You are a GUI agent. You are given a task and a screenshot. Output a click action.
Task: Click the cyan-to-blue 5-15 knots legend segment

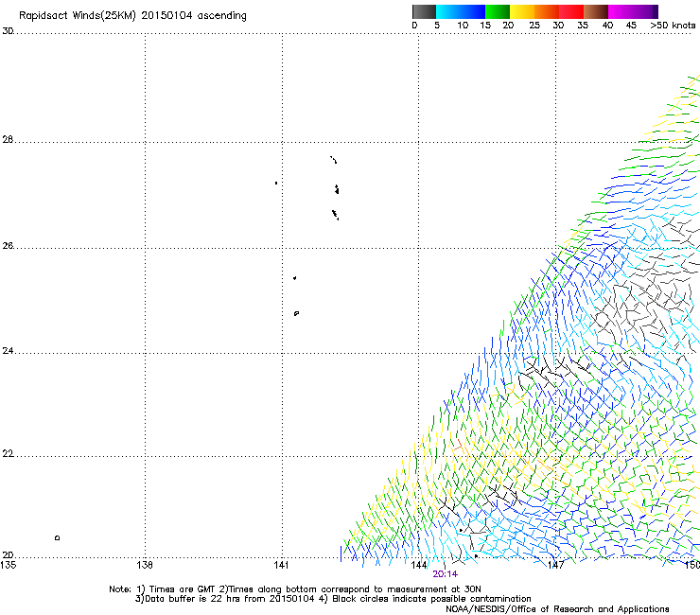[x=461, y=11]
